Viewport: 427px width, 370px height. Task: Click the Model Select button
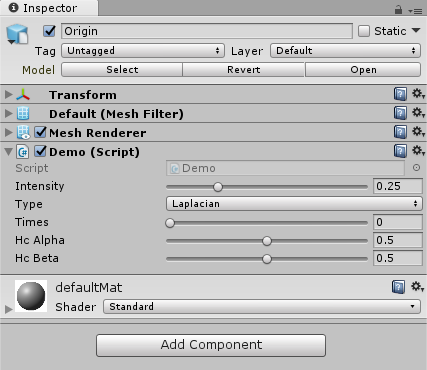[x=122, y=70]
